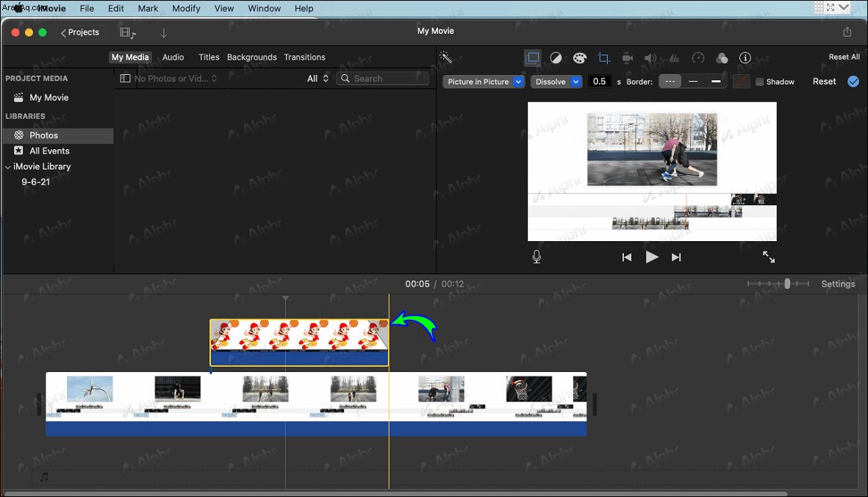Image resolution: width=868 pixels, height=497 pixels.
Task: Collapse the iMovie Library tree
Action: point(8,167)
